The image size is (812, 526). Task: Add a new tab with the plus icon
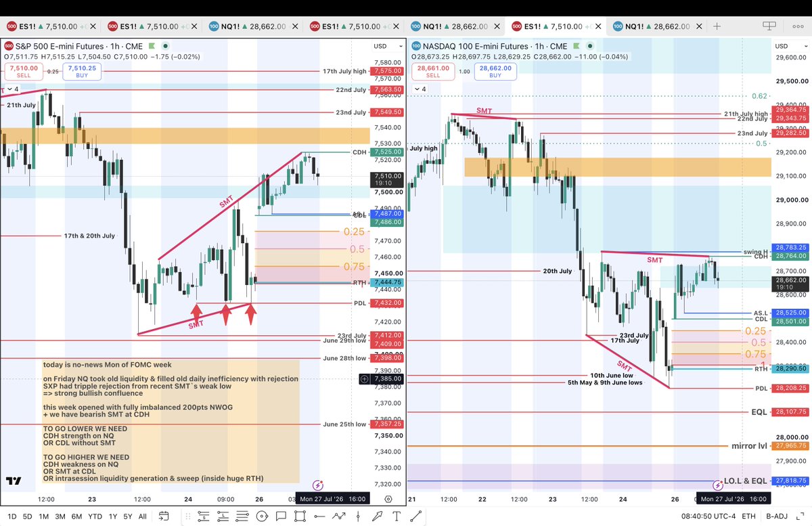coord(716,26)
